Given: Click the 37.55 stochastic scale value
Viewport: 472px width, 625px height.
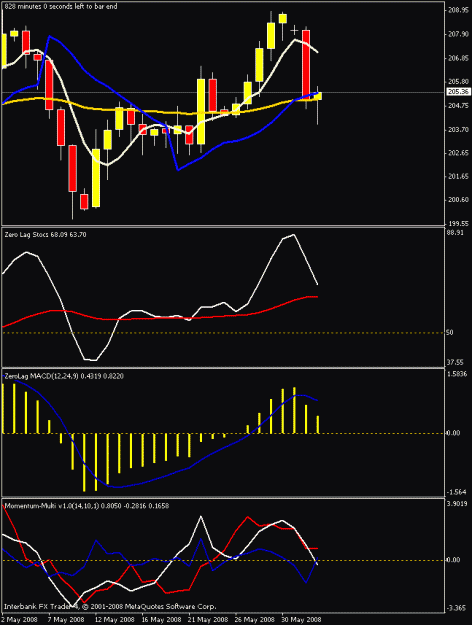Looking at the screenshot, I should coord(455,362).
